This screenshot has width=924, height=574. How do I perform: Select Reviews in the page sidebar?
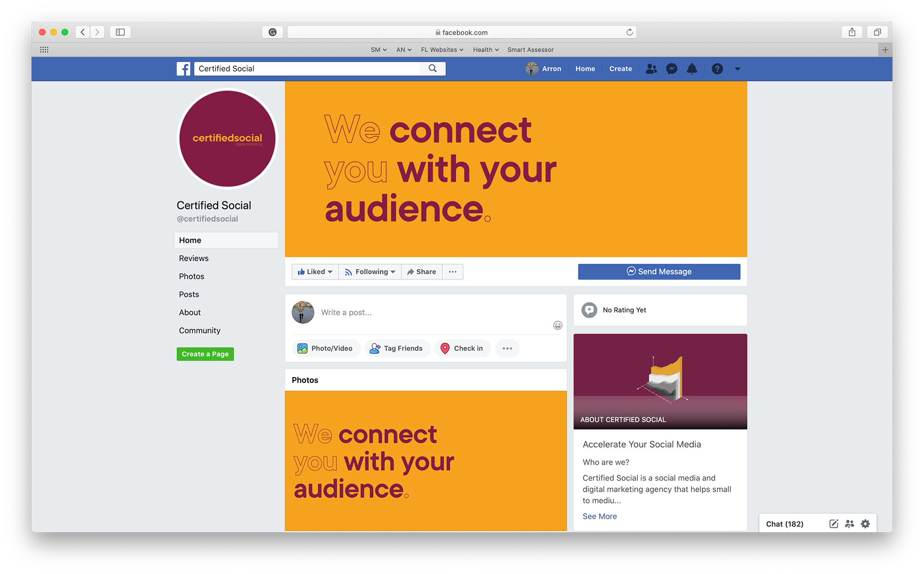pyautogui.click(x=194, y=258)
